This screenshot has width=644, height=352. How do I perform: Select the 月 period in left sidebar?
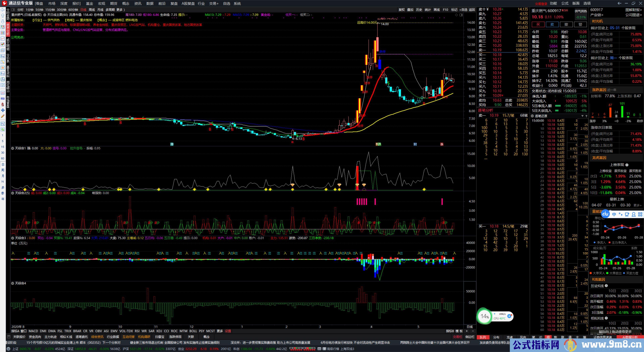(x=3, y=176)
